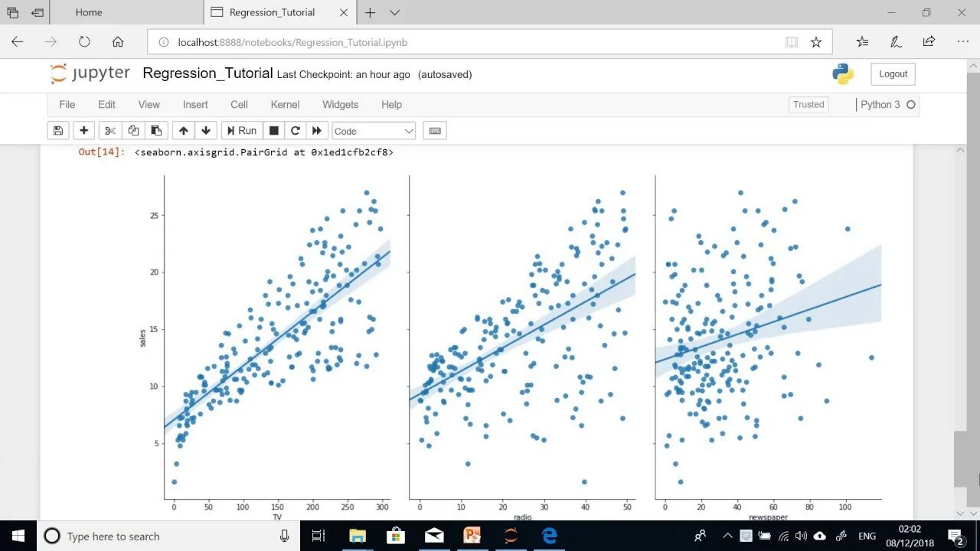Move selected cell down with the arrow

click(x=206, y=131)
